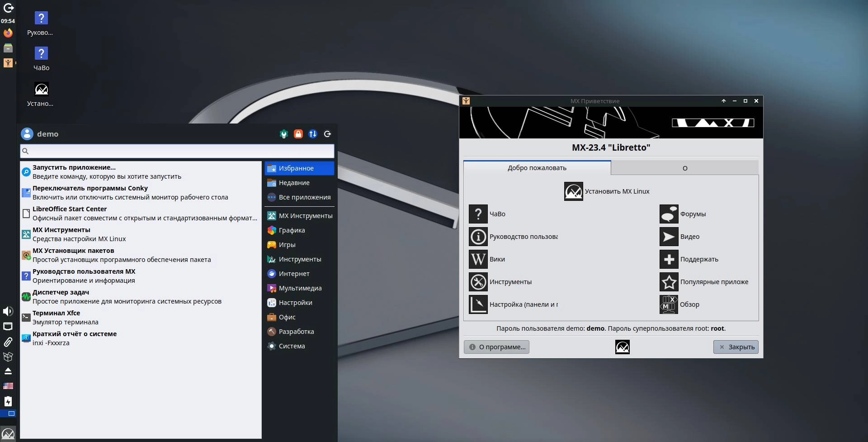Open Краткий отчёт о системе entry
868x442 pixels.
tap(141, 338)
